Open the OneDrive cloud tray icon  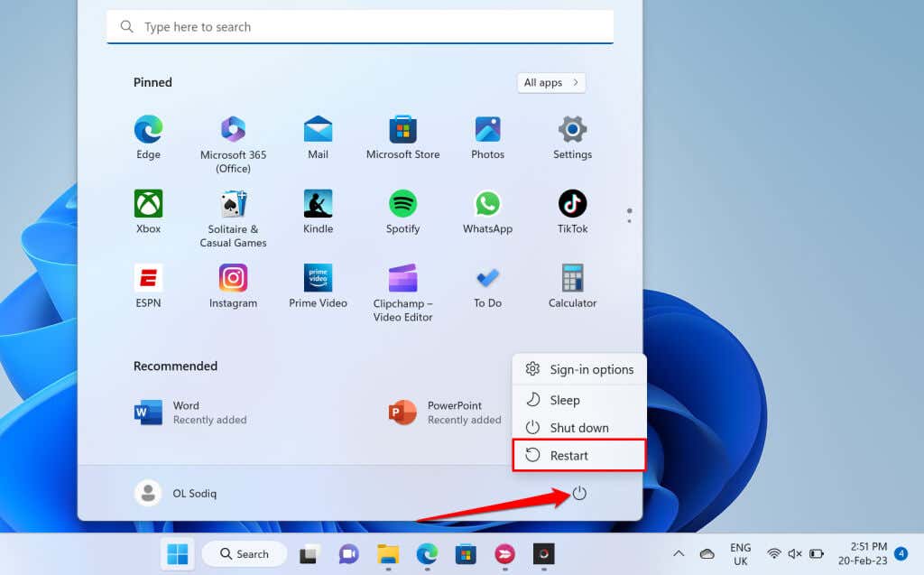(x=707, y=553)
